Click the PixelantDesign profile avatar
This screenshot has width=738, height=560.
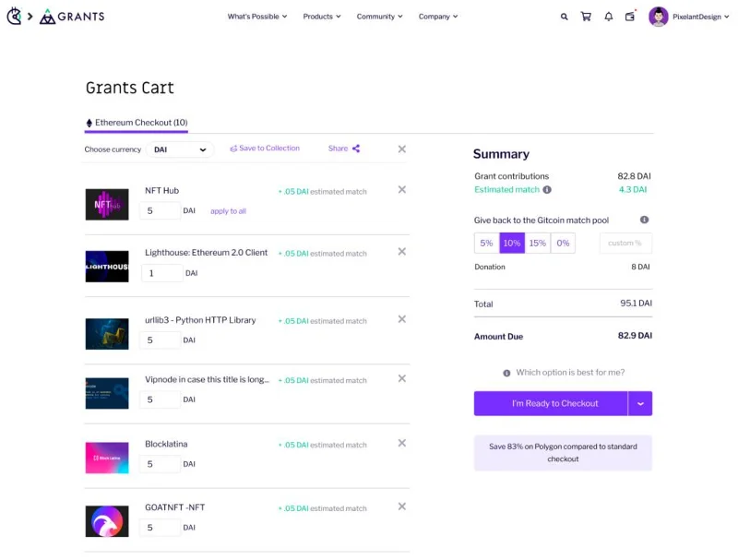click(659, 17)
